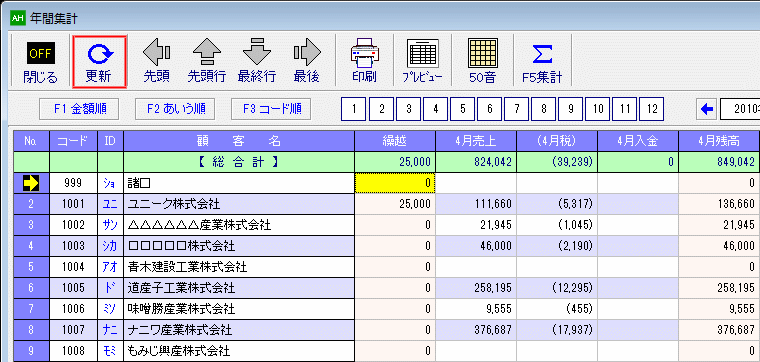760x362 pixels.
Task: Select month button 4
Action: click(435, 109)
